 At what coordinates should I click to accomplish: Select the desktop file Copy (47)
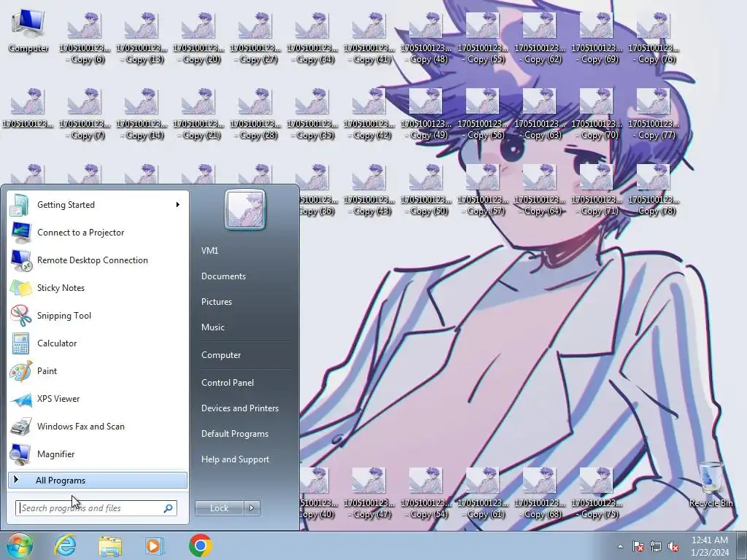[x=369, y=493]
